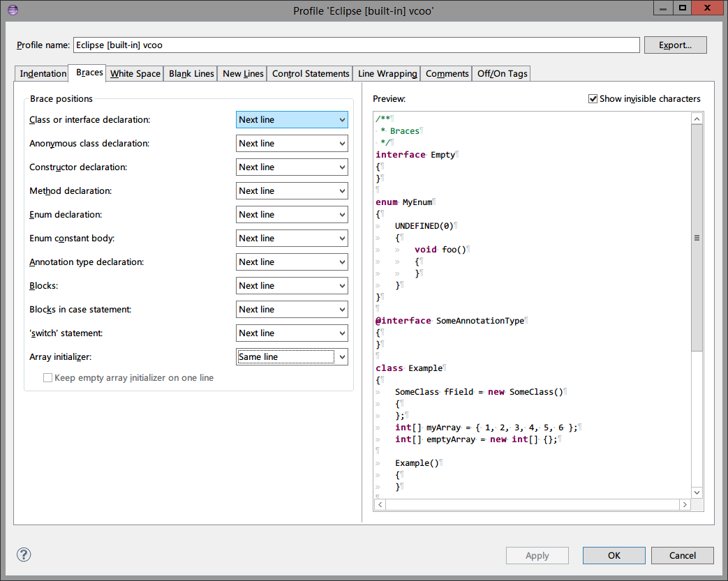Click preview horizontal scroll right arrow

pos(685,504)
